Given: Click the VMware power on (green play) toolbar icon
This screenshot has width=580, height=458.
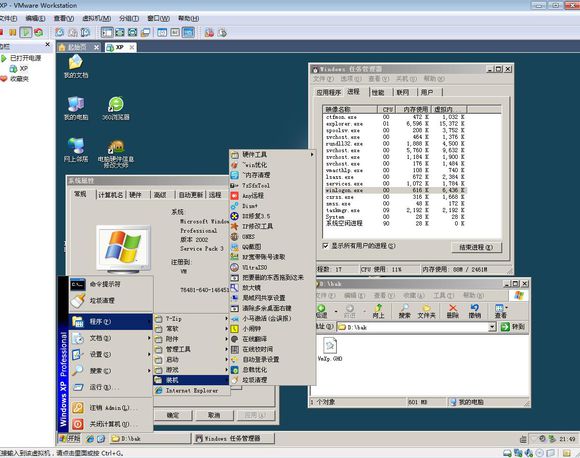Looking at the screenshot, I should click(x=26, y=33).
